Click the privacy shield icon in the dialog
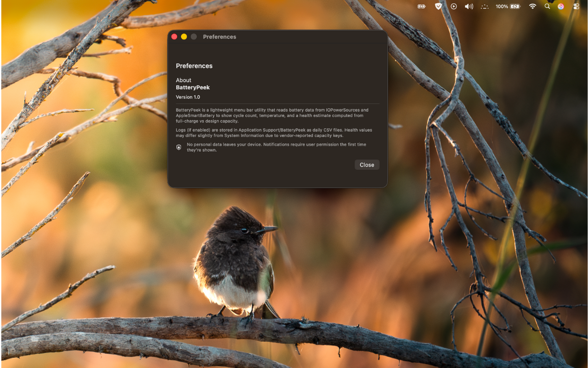Screen dimensions: 588x368 tap(179, 147)
